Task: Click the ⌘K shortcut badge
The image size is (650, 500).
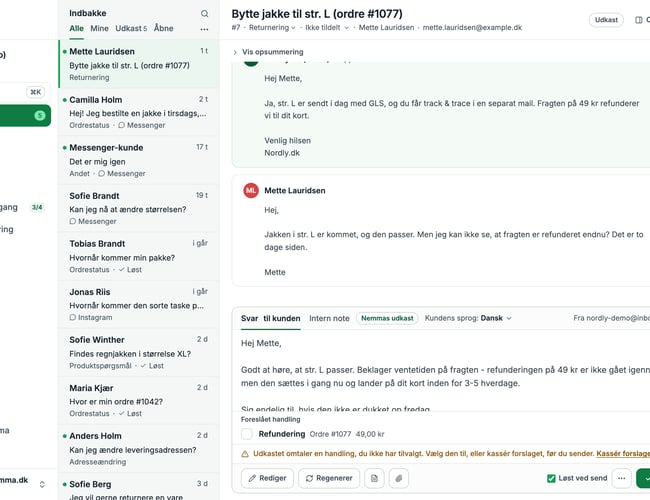Action: point(36,92)
